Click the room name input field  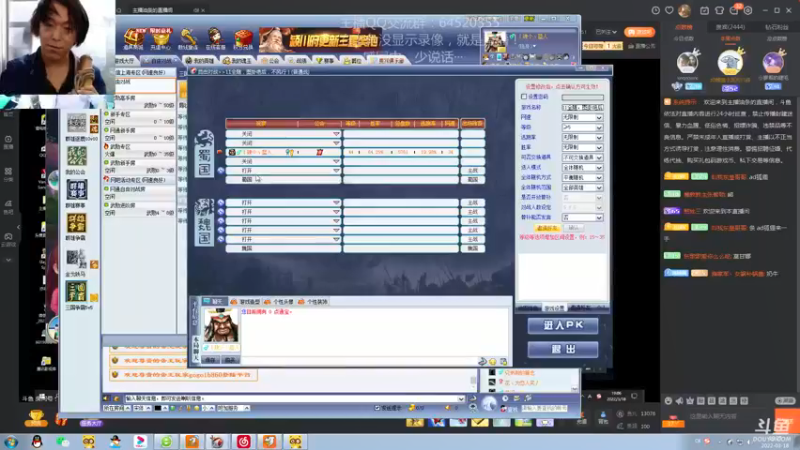click(x=583, y=107)
